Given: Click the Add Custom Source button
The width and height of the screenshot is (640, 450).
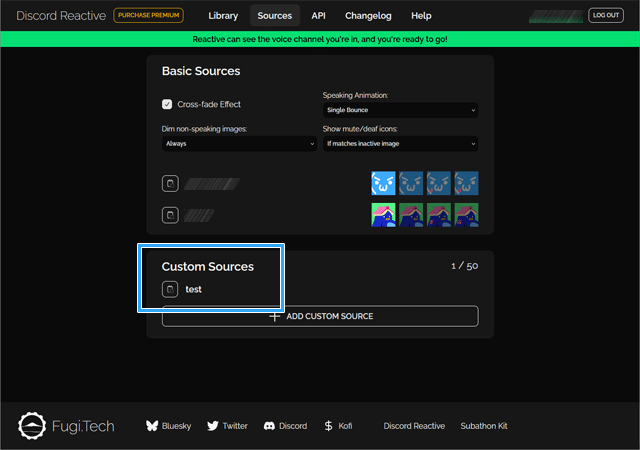Looking at the screenshot, I should 320,316.
